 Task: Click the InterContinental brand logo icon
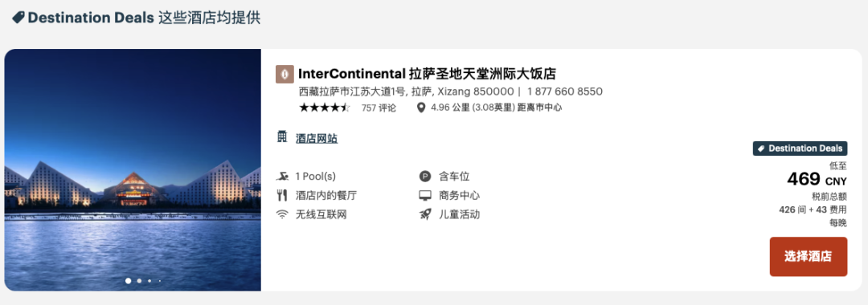[x=285, y=74]
